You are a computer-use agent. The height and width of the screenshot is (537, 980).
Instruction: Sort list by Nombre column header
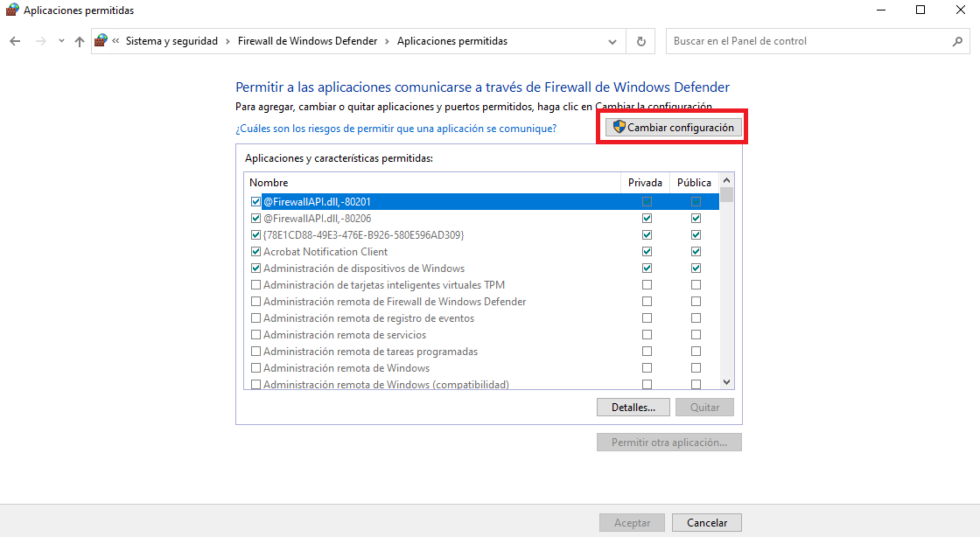point(432,183)
